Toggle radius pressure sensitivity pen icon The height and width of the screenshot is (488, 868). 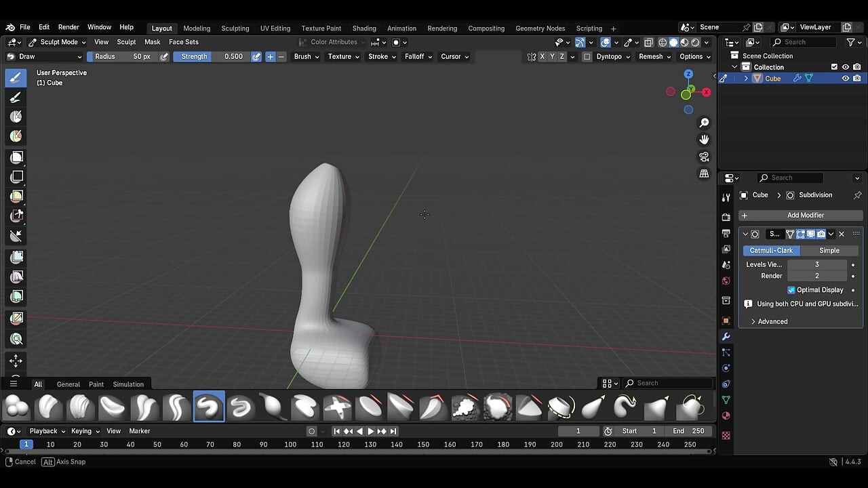point(164,57)
